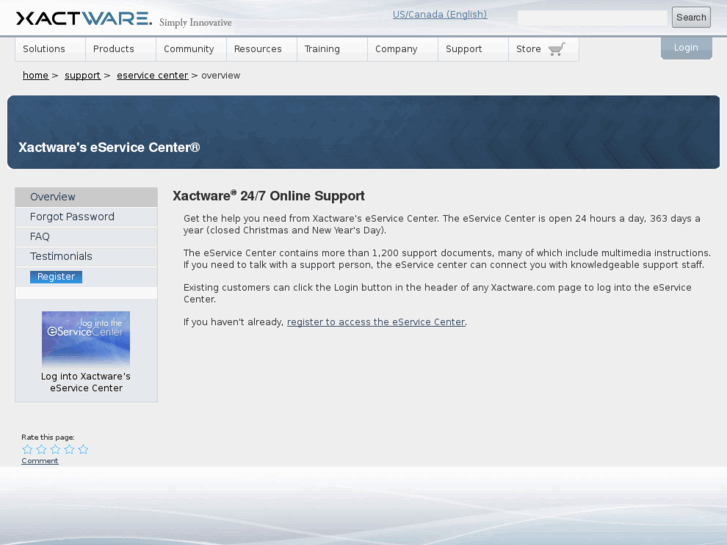Open the Comment link

tap(40, 461)
